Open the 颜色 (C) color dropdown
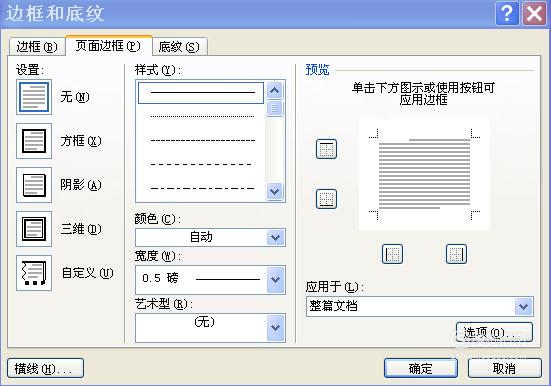 click(276, 238)
